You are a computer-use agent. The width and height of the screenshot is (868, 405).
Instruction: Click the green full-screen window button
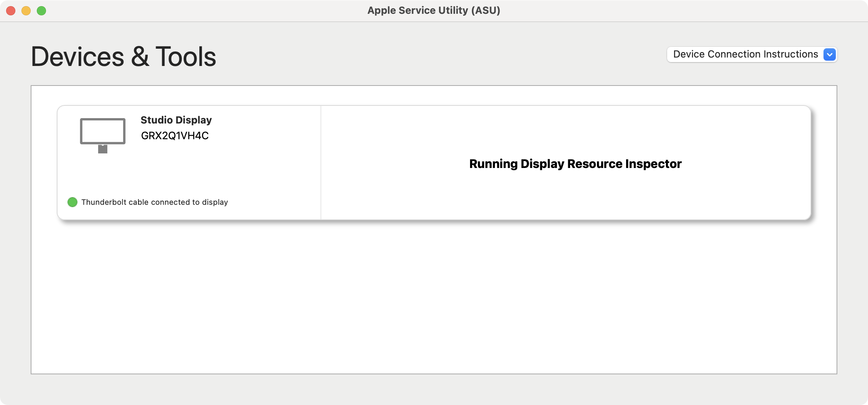click(x=41, y=11)
